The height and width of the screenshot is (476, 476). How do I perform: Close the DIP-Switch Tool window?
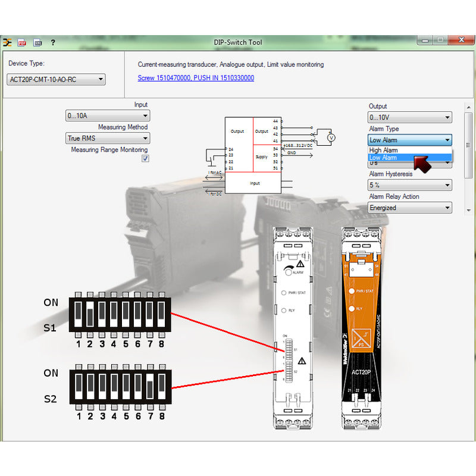coord(462,40)
